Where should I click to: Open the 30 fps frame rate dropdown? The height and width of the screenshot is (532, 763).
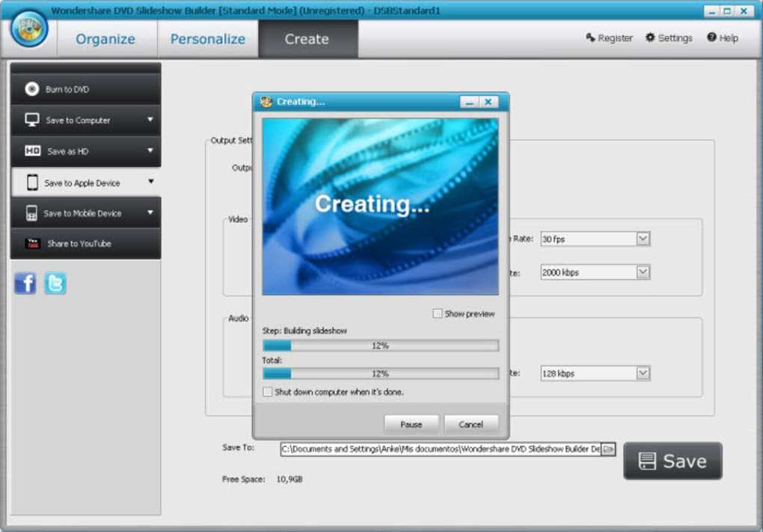click(643, 239)
